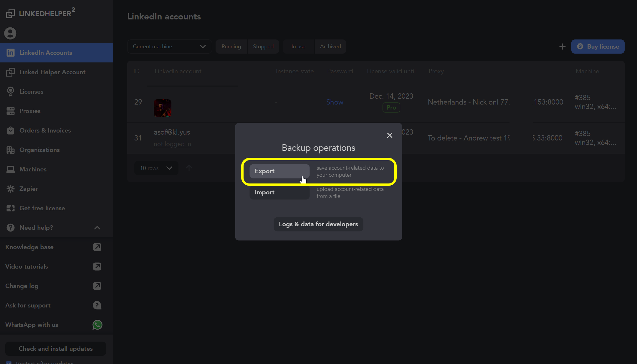Click the Pro license badge

point(391,107)
